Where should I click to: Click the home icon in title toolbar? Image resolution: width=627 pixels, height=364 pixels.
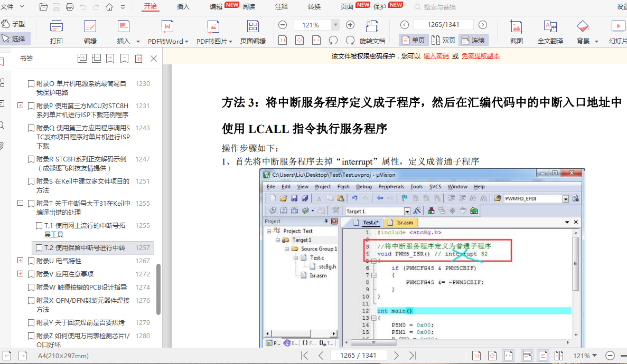[x=109, y=7]
